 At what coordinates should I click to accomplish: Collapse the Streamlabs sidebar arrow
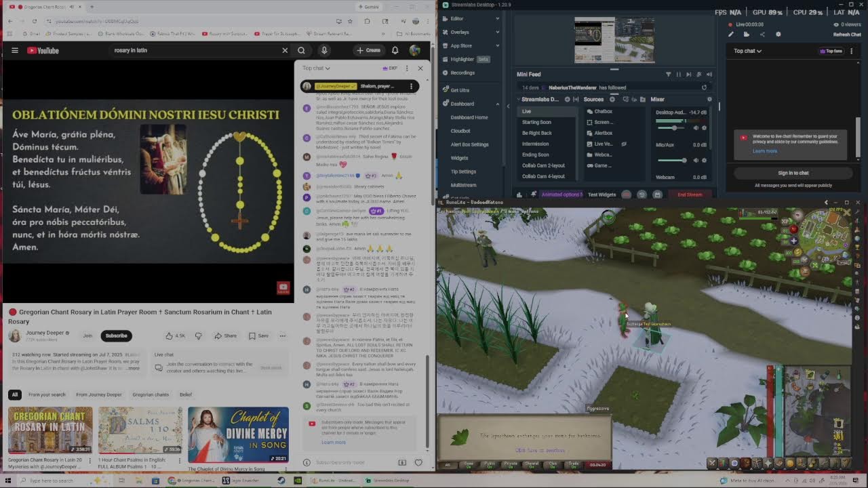(x=508, y=106)
